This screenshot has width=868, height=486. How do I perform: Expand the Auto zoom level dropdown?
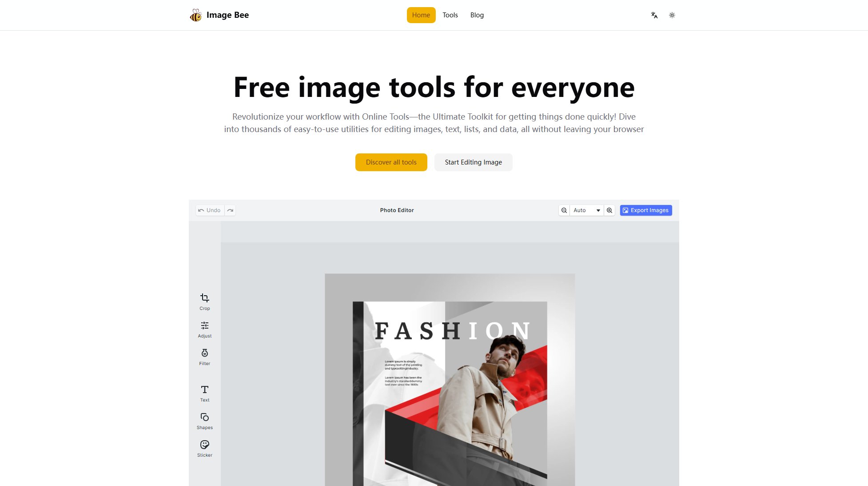(x=586, y=210)
